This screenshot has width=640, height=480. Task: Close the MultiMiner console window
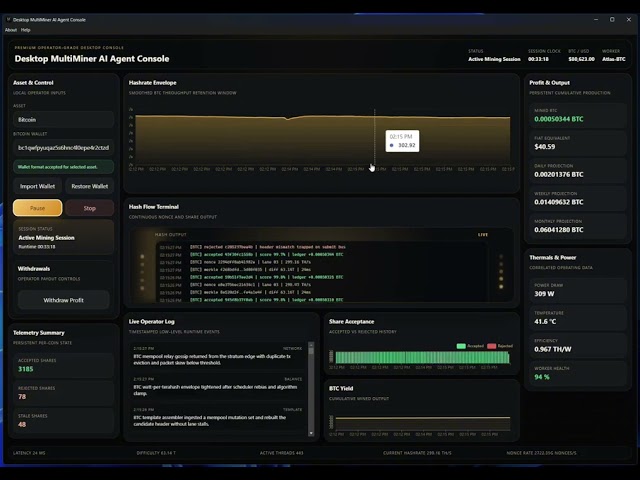629,19
